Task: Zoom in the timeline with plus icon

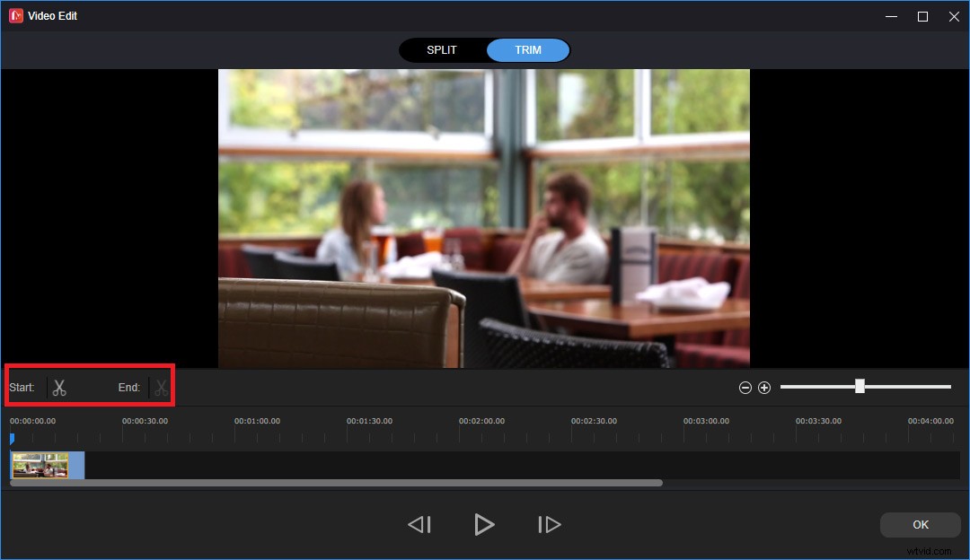Action: pyautogui.click(x=764, y=387)
